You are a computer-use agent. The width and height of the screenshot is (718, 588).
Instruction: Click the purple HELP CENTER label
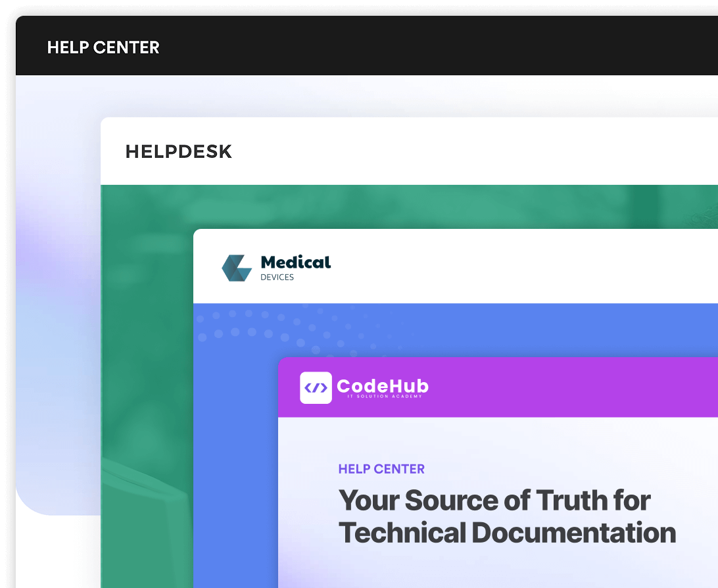(381, 469)
